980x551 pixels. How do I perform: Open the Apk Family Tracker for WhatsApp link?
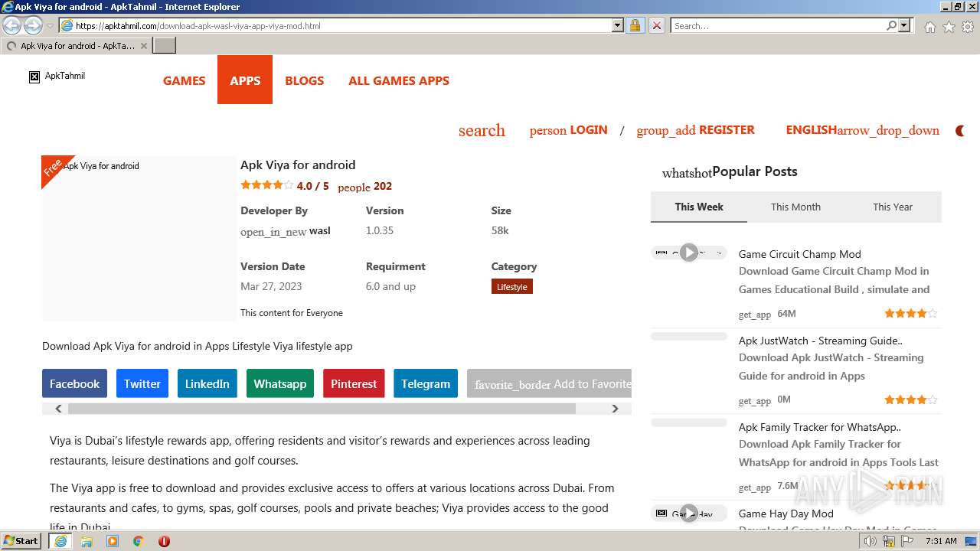tap(819, 427)
